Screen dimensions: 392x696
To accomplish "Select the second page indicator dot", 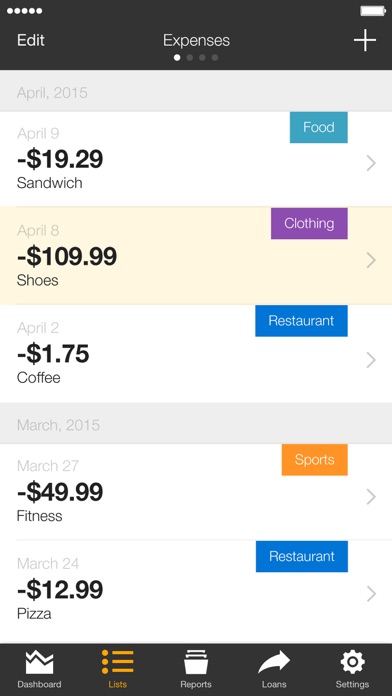I will pyautogui.click(x=190, y=58).
